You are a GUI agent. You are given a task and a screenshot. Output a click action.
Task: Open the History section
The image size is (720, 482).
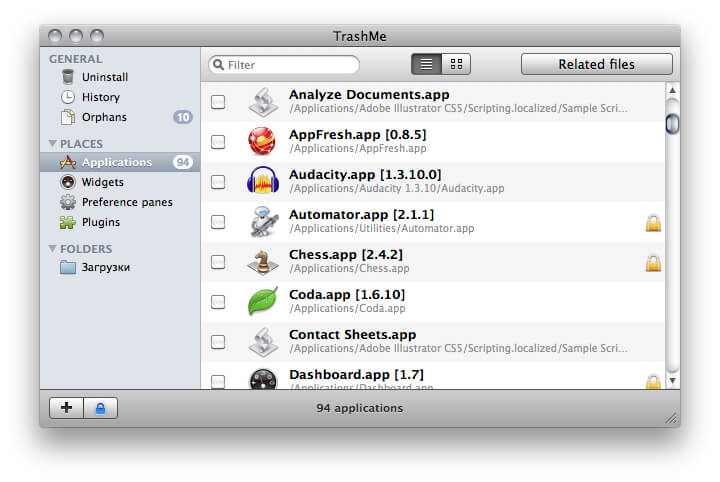[x=120, y=97]
